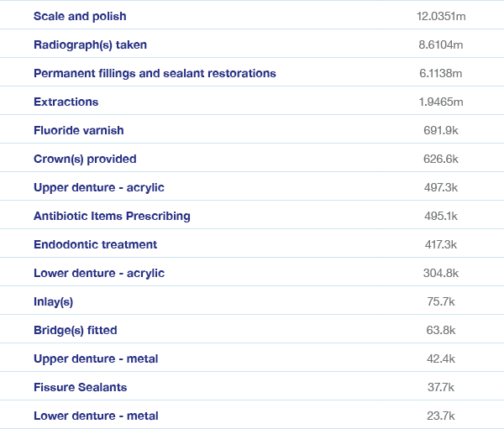Select the 'Fissure Sealants' row label
Viewport: 504px width, 429px height.
(x=80, y=387)
